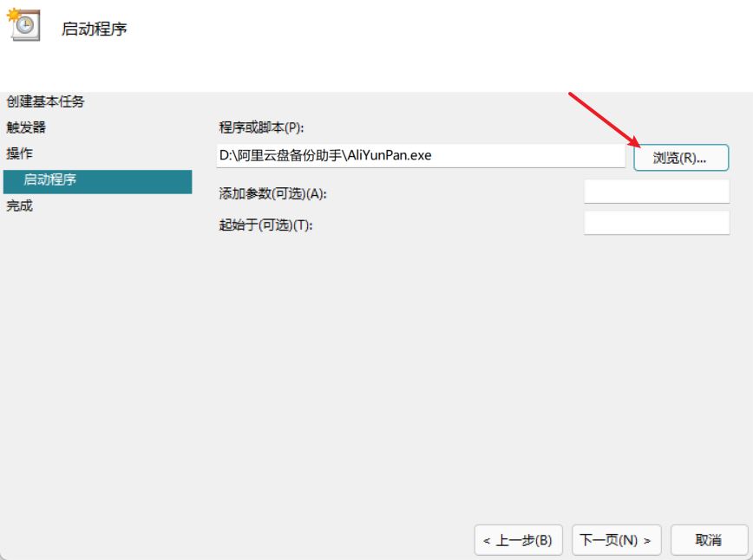Screen dimensions: 753x560
Task: Click the 浏览(R)... browse button
Action: (x=681, y=158)
